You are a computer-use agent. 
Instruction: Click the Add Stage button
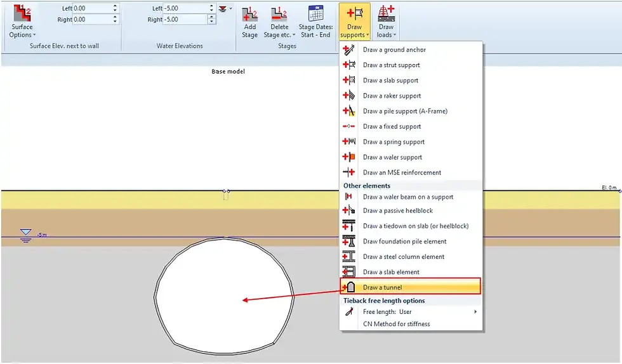pyautogui.click(x=249, y=22)
